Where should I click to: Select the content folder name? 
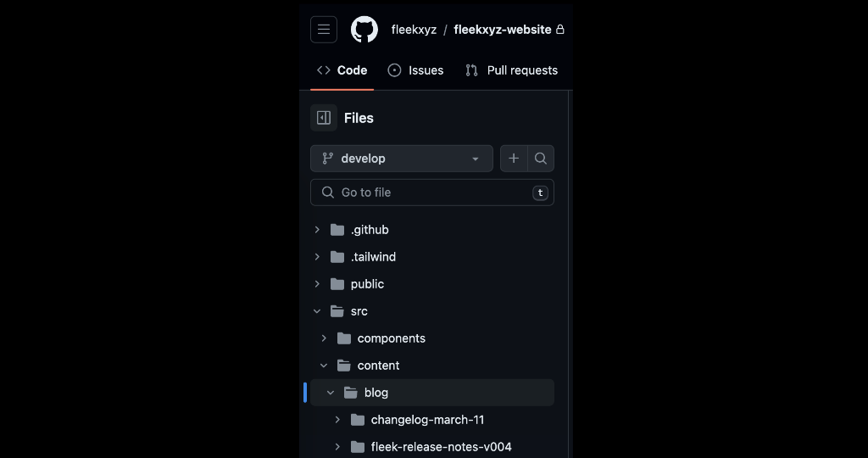(x=378, y=365)
